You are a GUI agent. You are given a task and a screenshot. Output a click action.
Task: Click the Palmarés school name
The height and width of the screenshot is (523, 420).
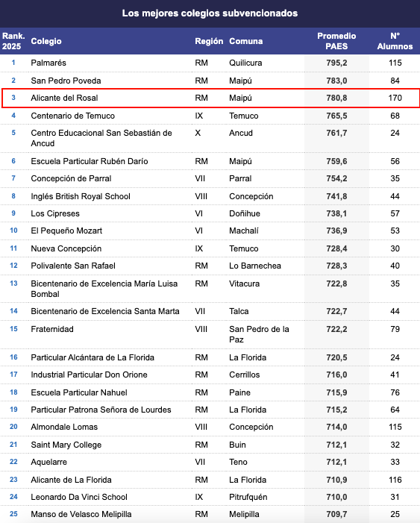(x=48, y=63)
